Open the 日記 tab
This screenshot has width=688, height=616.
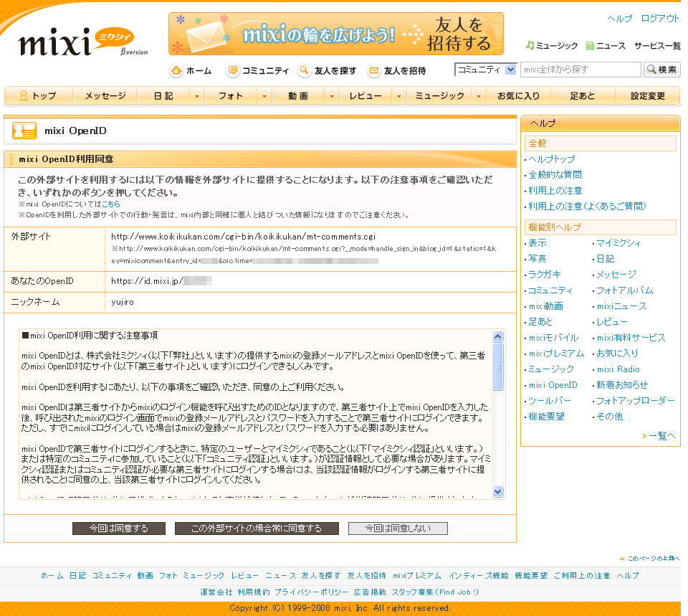pyautogui.click(x=163, y=95)
